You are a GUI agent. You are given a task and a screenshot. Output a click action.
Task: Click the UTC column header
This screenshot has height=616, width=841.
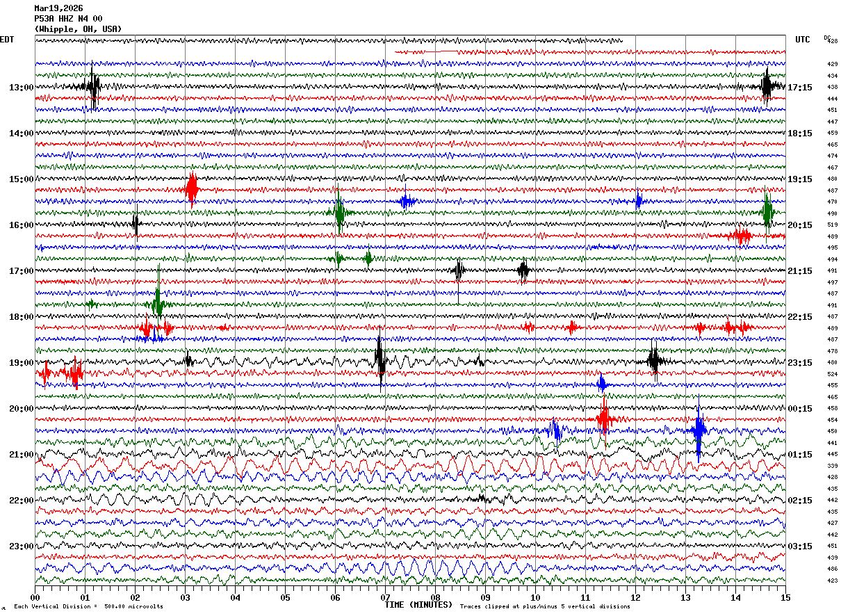(x=803, y=40)
